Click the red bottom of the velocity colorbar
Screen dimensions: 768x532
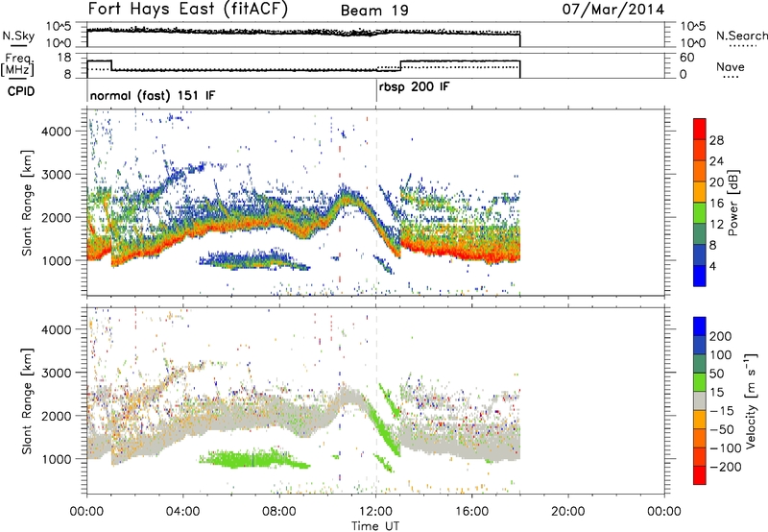tap(700, 477)
